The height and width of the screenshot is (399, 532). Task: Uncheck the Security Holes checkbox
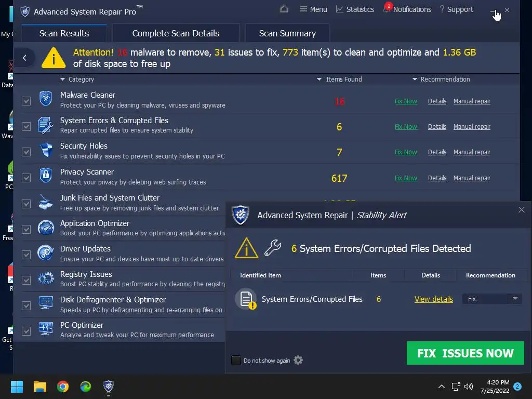[26, 152]
